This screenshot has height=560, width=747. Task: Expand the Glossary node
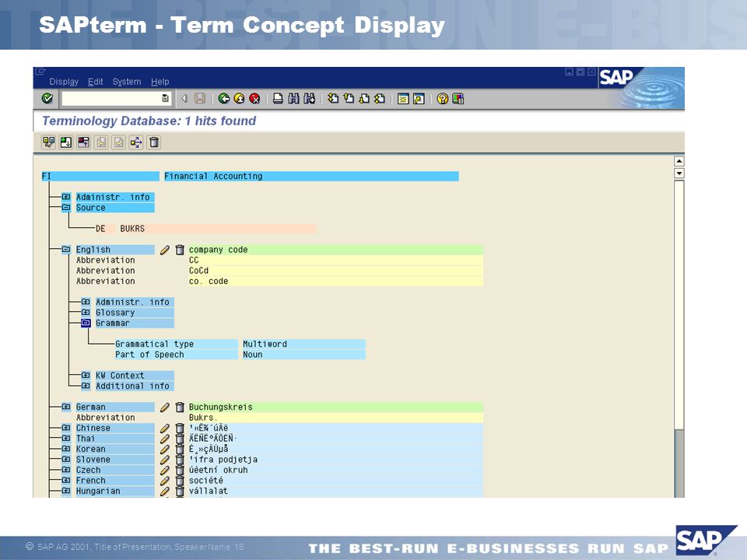click(86, 312)
